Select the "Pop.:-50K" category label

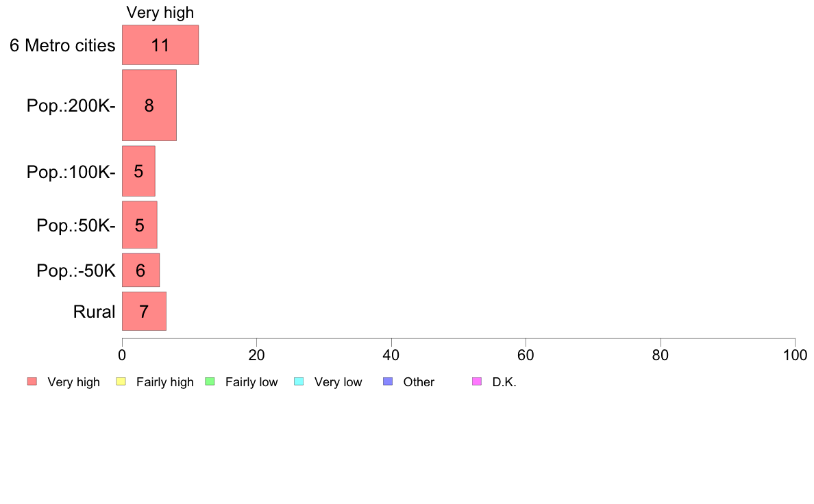pyautogui.click(x=76, y=271)
